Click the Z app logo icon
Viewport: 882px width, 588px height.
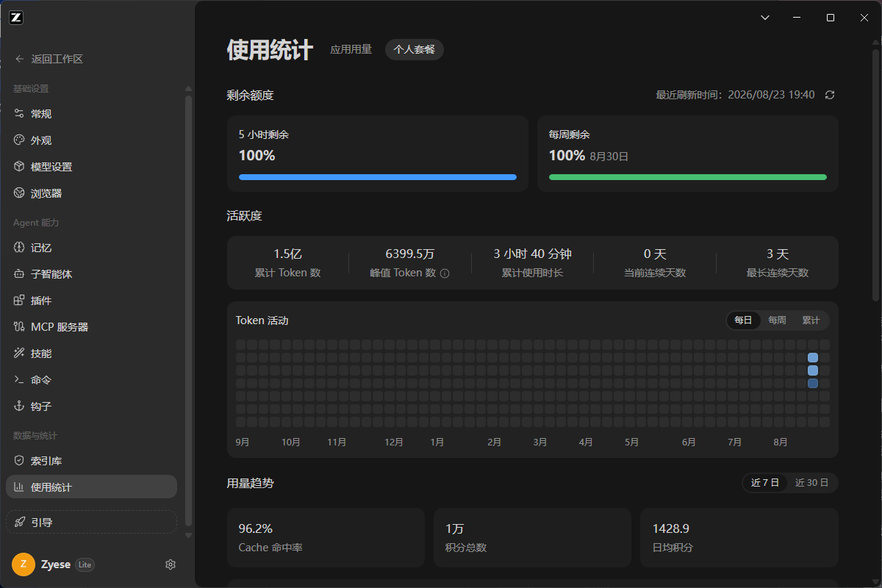tap(16, 18)
